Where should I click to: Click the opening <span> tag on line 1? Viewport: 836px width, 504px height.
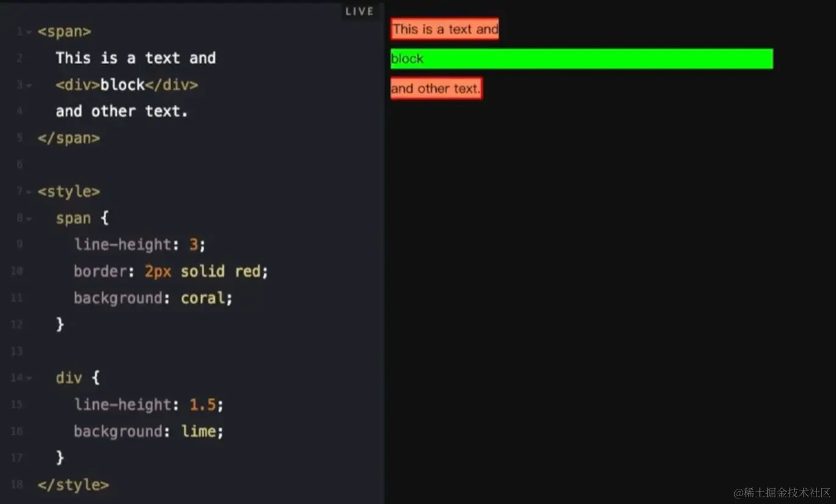(64, 31)
